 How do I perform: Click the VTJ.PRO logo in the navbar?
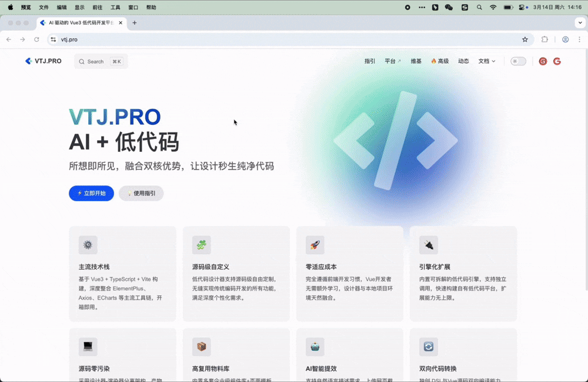click(x=43, y=61)
